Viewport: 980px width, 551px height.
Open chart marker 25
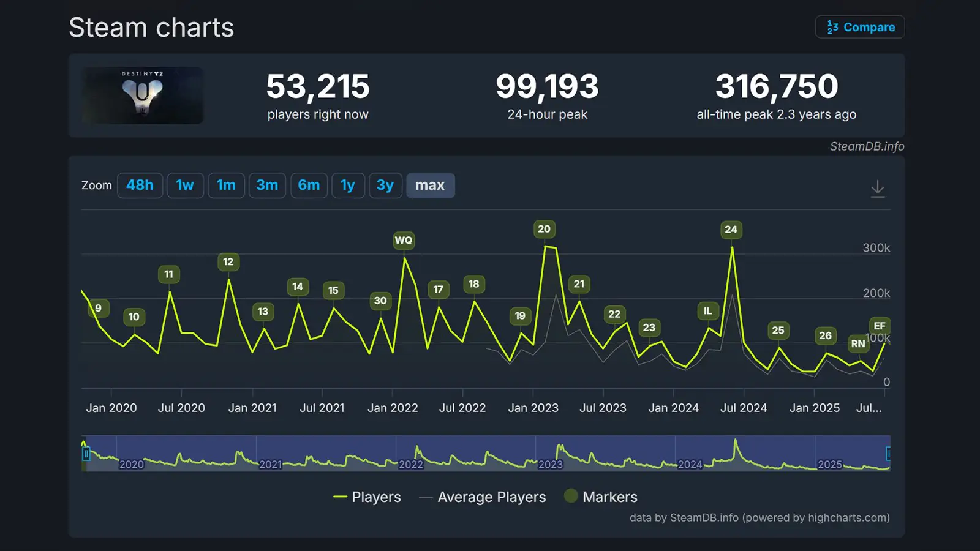(x=778, y=331)
